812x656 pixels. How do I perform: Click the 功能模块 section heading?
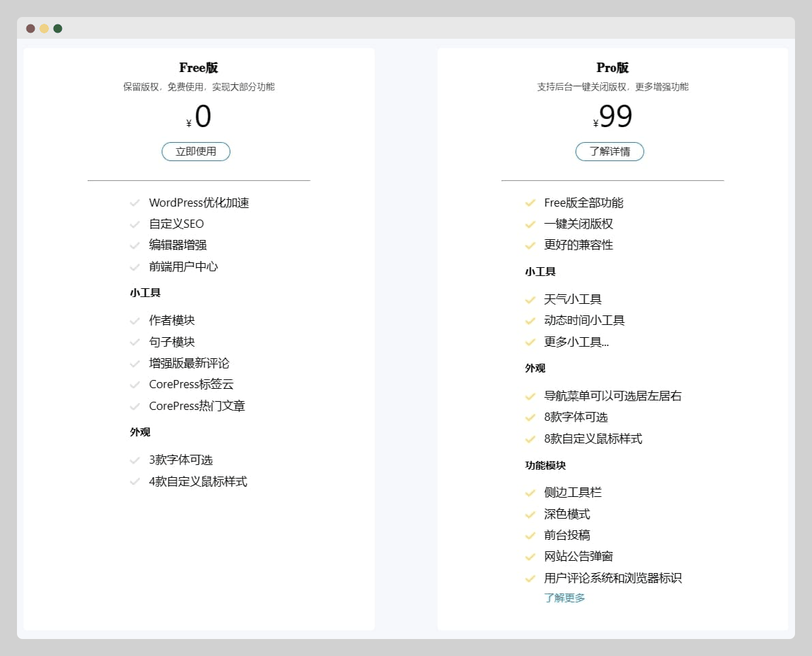pyautogui.click(x=545, y=466)
